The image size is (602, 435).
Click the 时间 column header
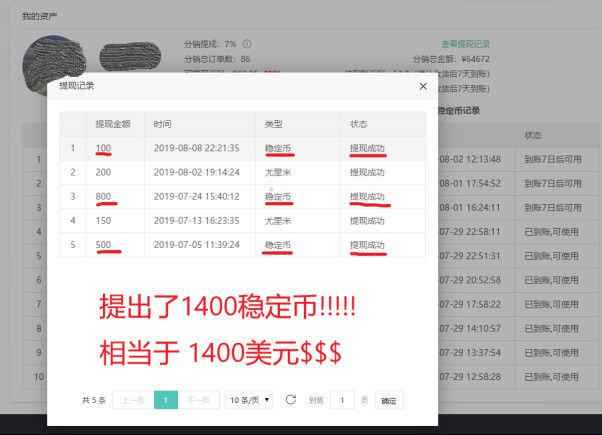[x=163, y=124]
